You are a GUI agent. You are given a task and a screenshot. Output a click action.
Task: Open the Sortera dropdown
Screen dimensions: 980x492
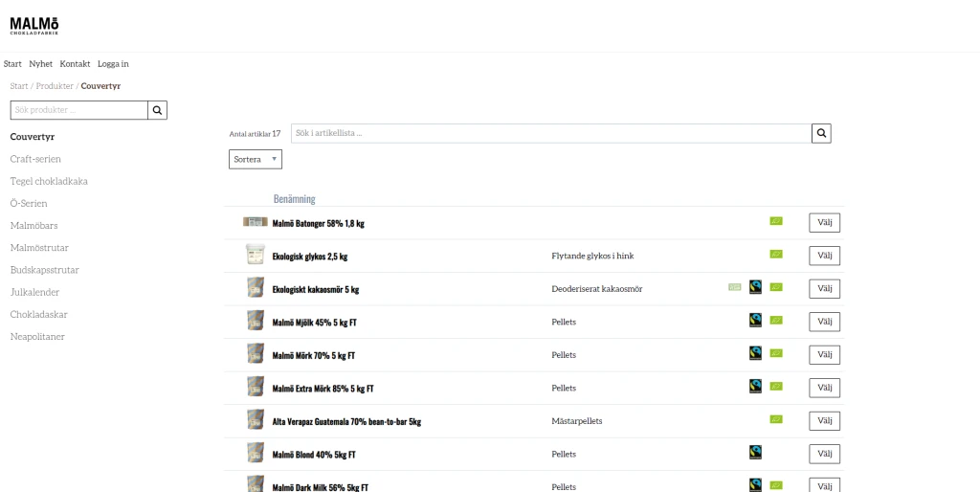256,160
